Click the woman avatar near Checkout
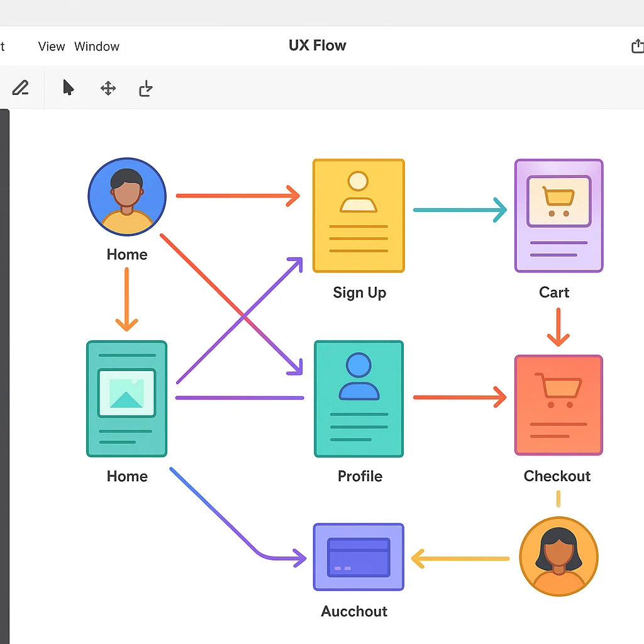Image resolution: width=644 pixels, height=644 pixels. click(x=558, y=556)
